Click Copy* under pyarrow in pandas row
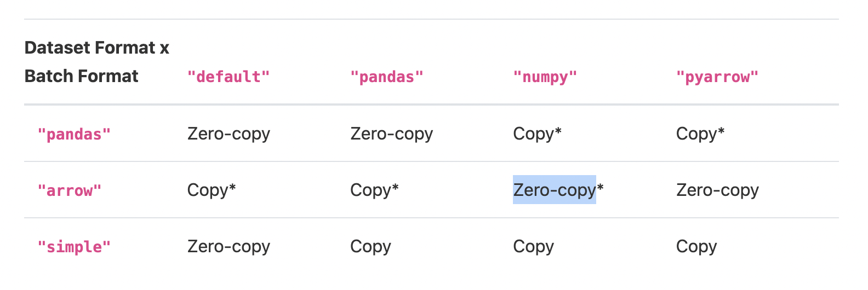 point(700,134)
